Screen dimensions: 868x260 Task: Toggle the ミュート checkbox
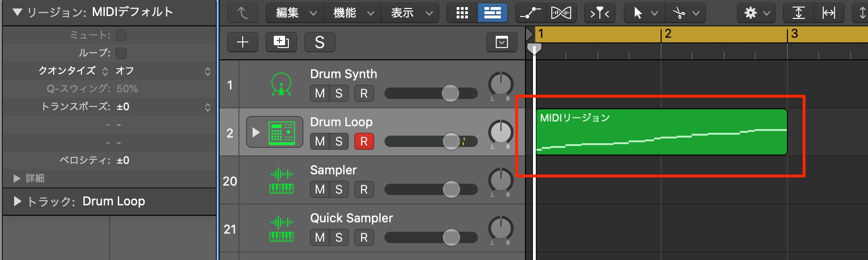tap(121, 35)
